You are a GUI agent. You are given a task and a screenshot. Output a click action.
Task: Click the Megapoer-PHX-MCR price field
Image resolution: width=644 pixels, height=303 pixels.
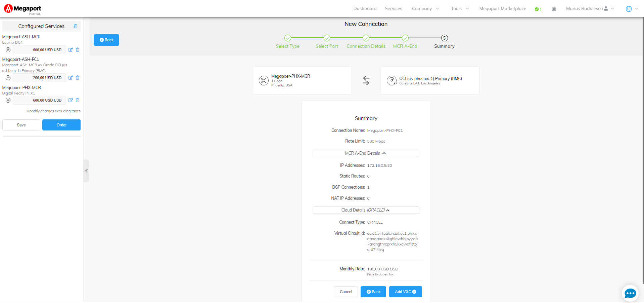click(x=39, y=100)
